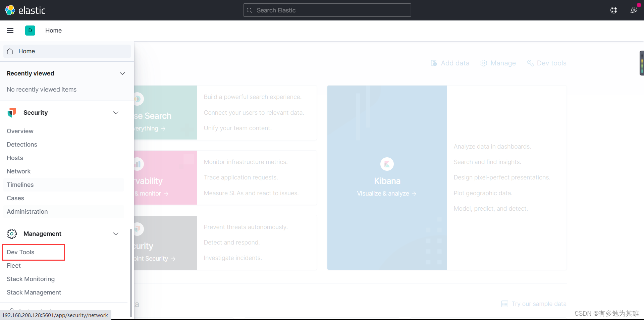Open Hosts page
The image size is (644, 320).
[x=15, y=158]
